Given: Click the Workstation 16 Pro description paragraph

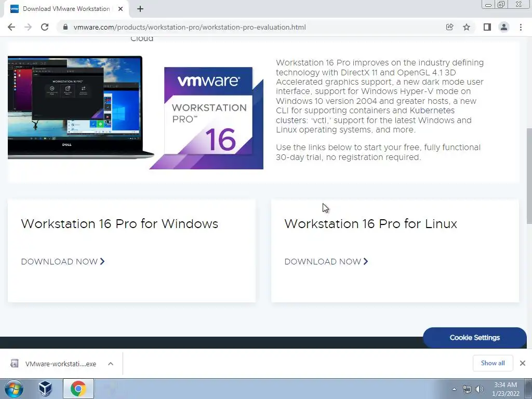Looking at the screenshot, I should tap(379, 96).
